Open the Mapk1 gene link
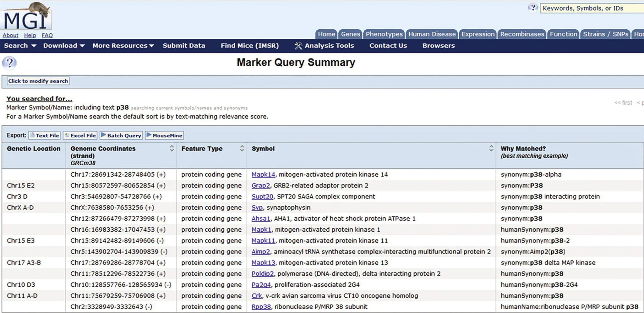 (x=261, y=229)
